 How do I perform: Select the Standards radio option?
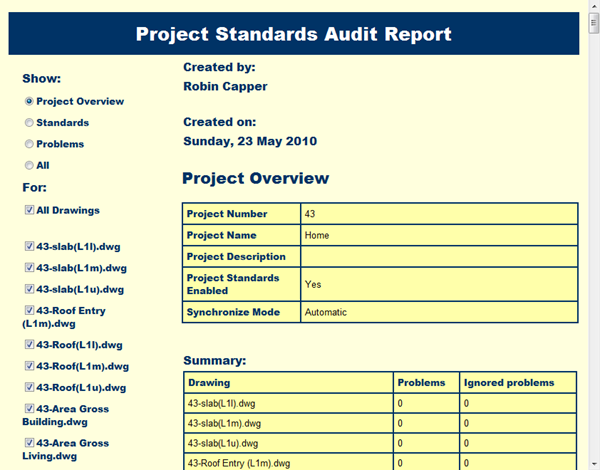(x=29, y=123)
